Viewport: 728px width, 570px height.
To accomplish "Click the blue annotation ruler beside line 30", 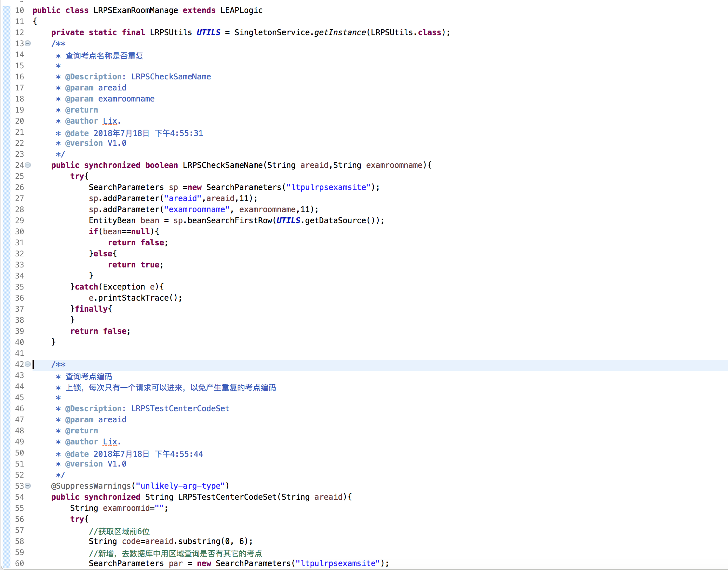I will tap(7, 231).
